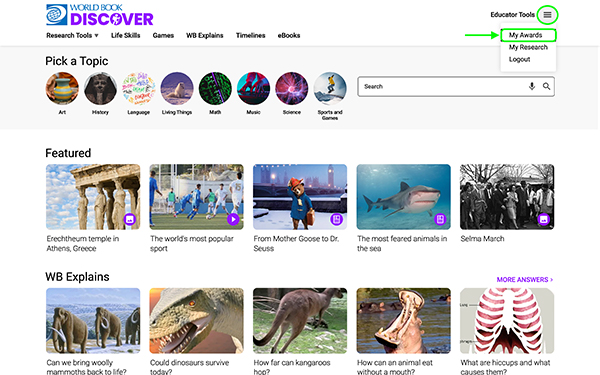This screenshot has height=375, width=600.
Task: Click image badge on Erechtheum temple card
Action: [130, 219]
